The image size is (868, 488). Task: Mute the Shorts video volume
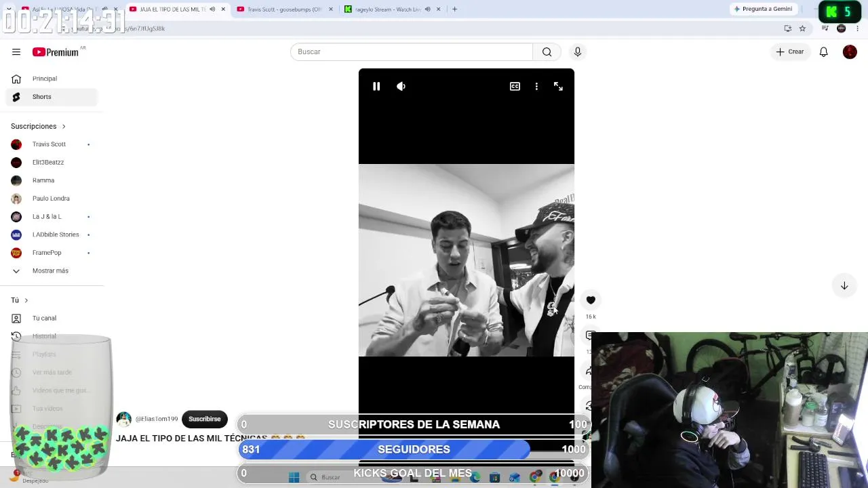pyautogui.click(x=401, y=86)
